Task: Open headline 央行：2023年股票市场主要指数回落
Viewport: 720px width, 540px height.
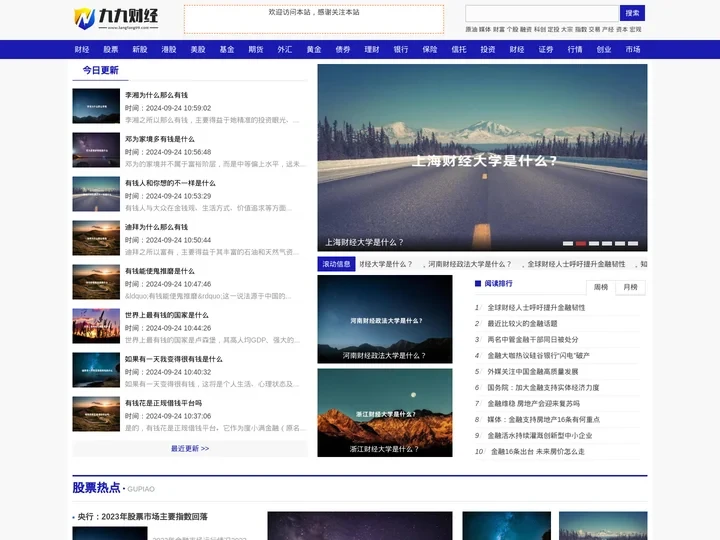Action: [x=142, y=517]
